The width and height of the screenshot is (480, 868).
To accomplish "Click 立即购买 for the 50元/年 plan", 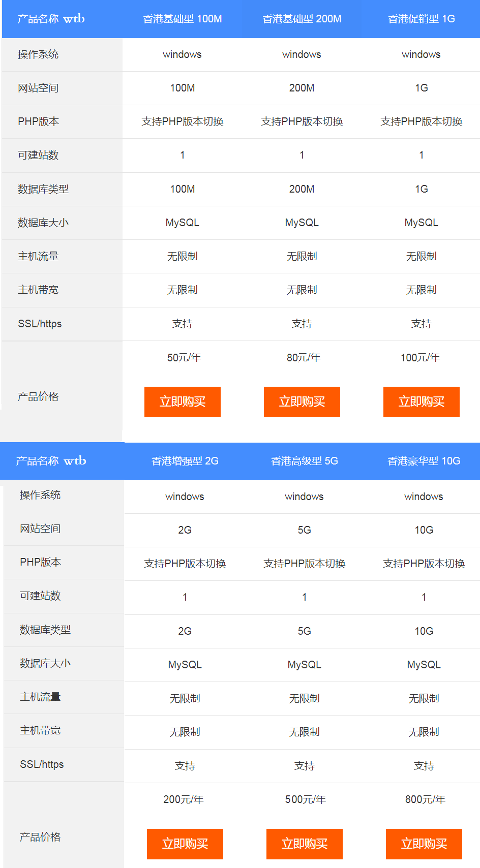I will click(182, 402).
